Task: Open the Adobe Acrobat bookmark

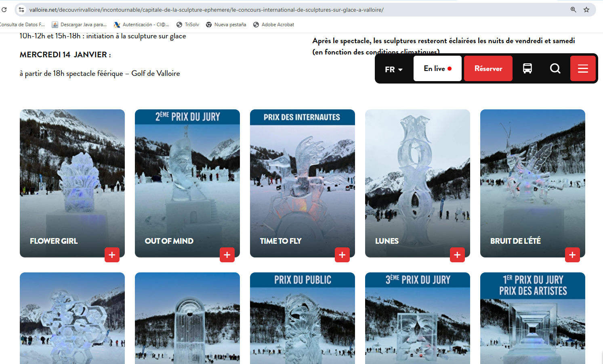Action: pos(273,25)
